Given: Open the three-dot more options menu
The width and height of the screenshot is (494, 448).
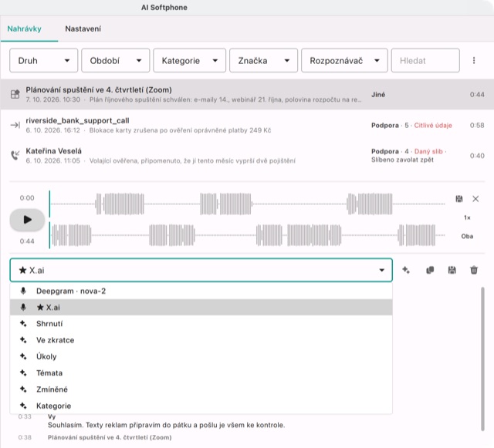Looking at the screenshot, I should tap(474, 60).
